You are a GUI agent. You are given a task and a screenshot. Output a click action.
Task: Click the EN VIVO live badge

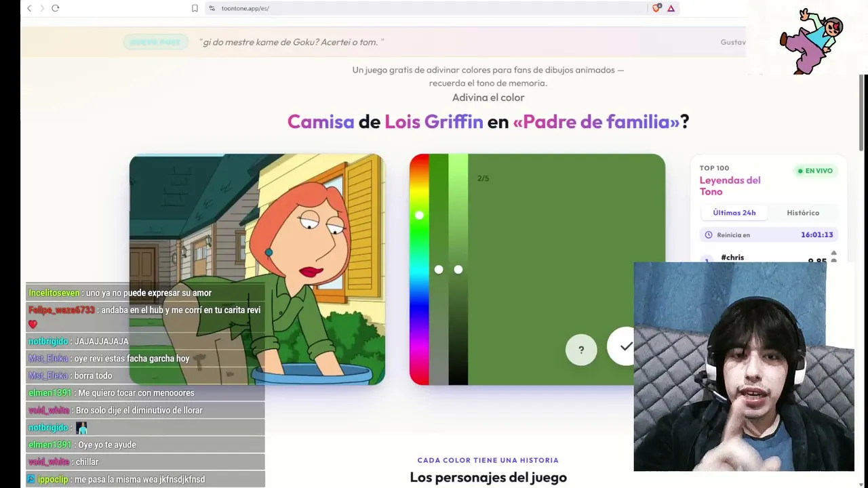coord(815,171)
